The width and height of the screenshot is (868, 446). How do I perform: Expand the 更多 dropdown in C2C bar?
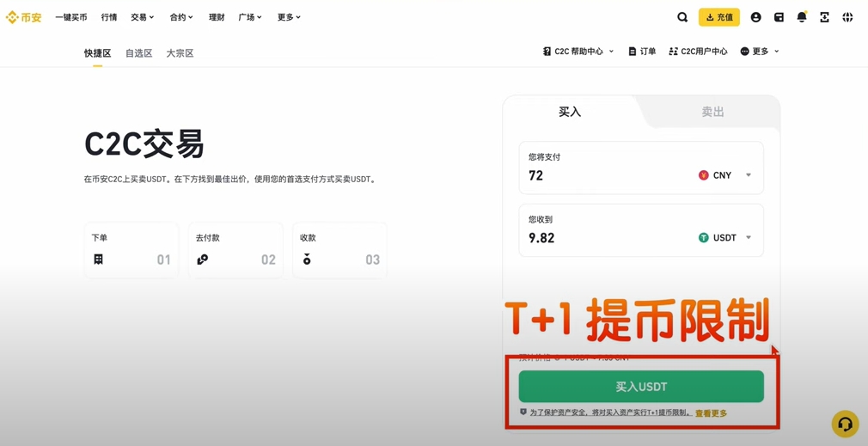point(776,51)
